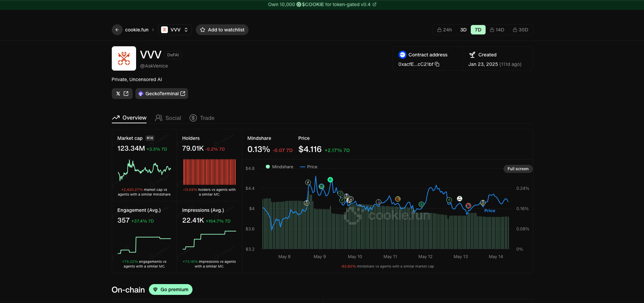Open the Social tab

coord(168,118)
